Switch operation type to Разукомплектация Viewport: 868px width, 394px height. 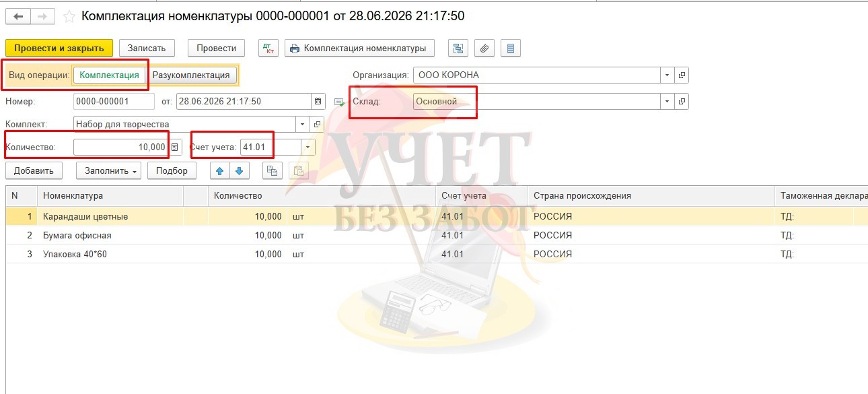tap(191, 75)
